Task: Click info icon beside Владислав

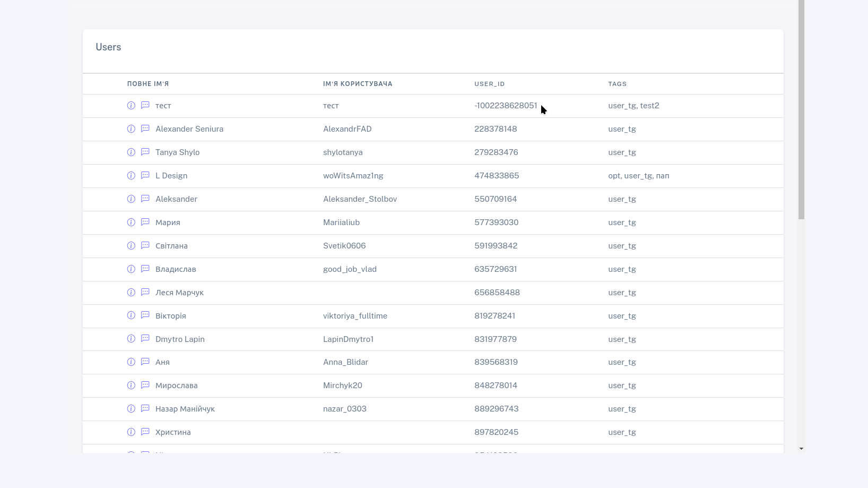Action: pyautogui.click(x=131, y=269)
